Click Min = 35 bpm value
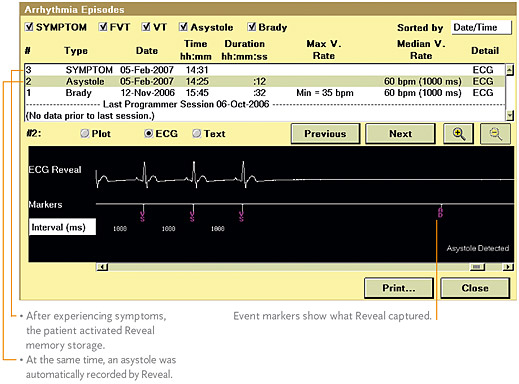The width and height of the screenshot is (519, 384). [325, 93]
